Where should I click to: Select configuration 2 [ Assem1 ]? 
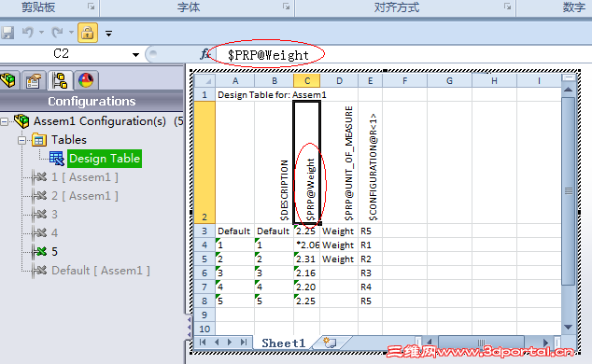pyautogui.click(x=85, y=196)
